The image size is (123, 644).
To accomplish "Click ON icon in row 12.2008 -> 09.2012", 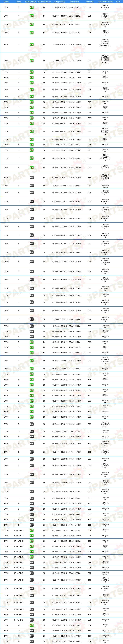I will [x=31, y=326].
